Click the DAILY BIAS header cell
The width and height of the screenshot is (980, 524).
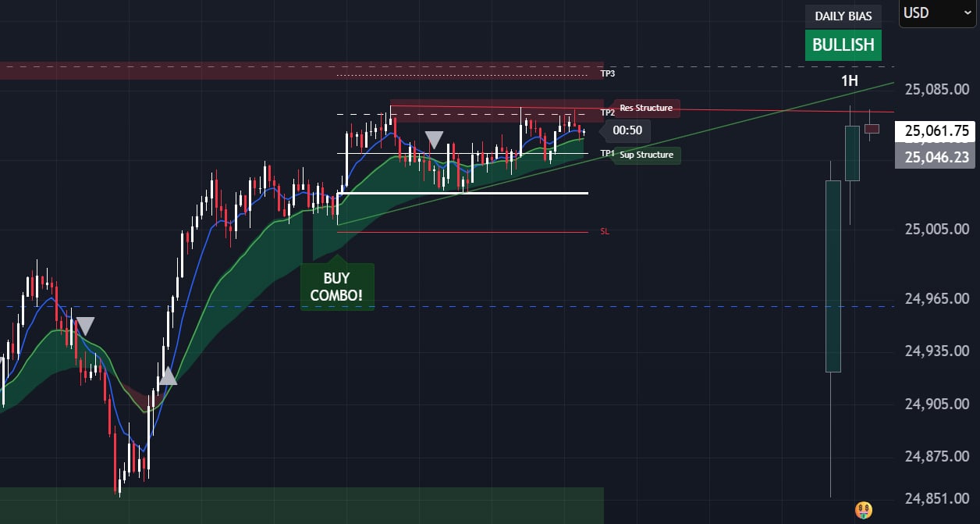tap(843, 16)
